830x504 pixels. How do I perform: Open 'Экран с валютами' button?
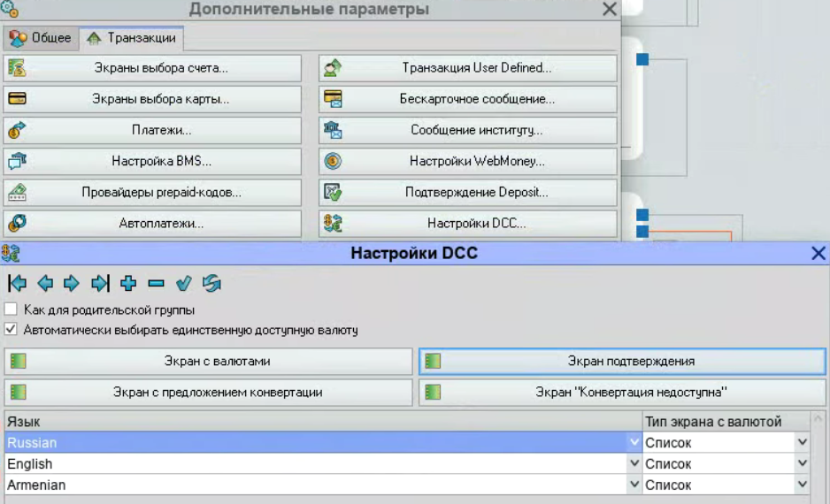coord(209,362)
